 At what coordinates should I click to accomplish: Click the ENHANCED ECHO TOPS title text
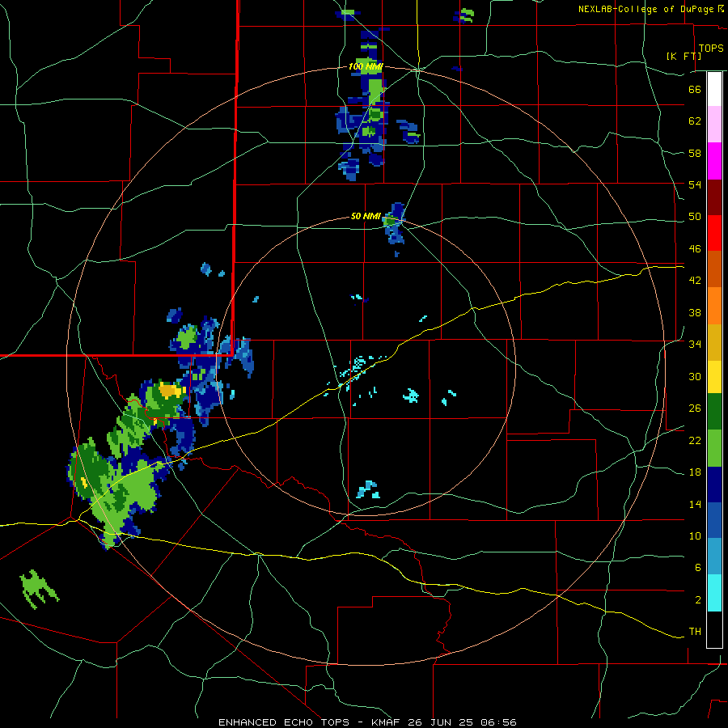tap(284, 722)
